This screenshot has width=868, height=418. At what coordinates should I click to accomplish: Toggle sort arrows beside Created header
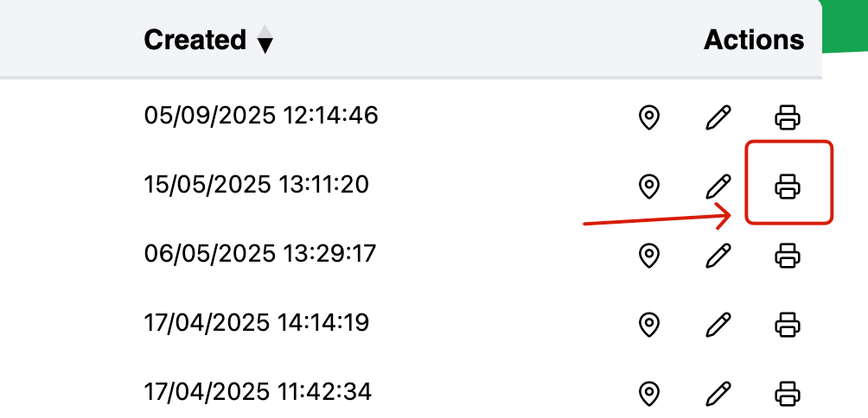pos(265,39)
